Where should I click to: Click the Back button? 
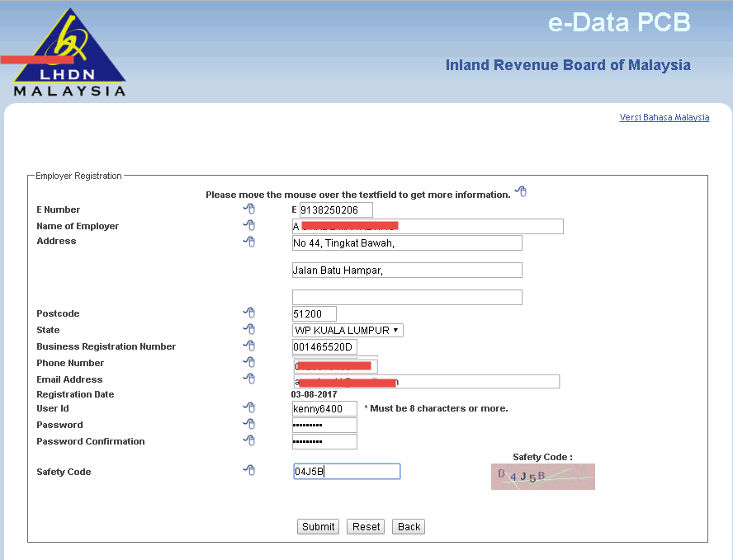[409, 527]
